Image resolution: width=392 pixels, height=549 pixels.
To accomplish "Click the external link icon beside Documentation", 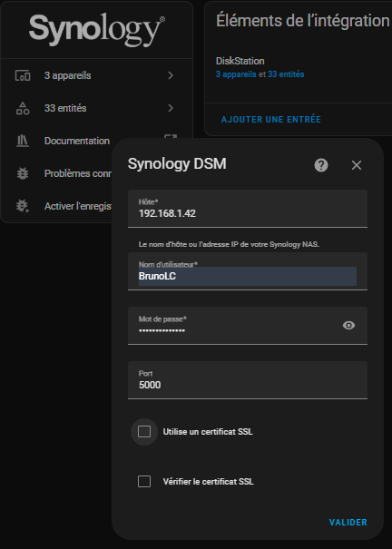I will pyautogui.click(x=171, y=136).
